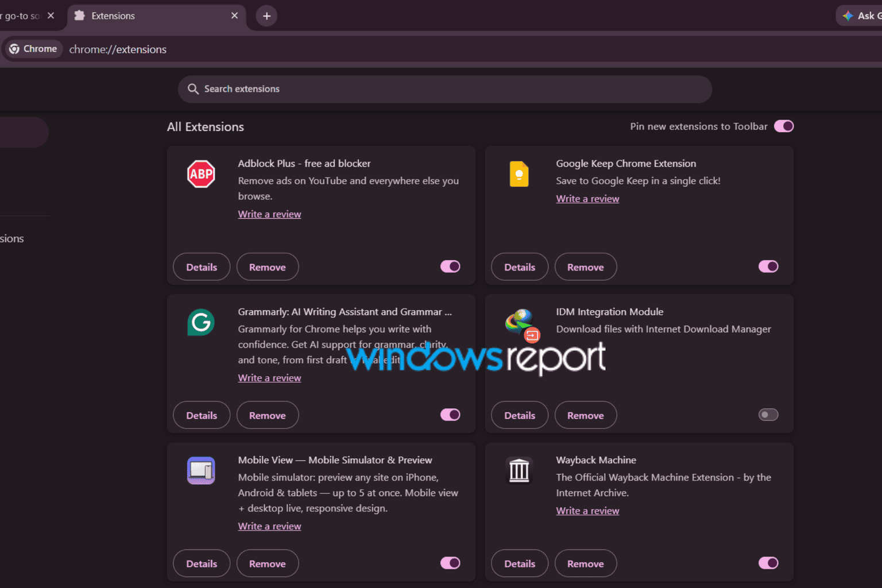Viewport: 882px width, 588px height.
Task: Close the Extensions tab
Action: pos(234,16)
